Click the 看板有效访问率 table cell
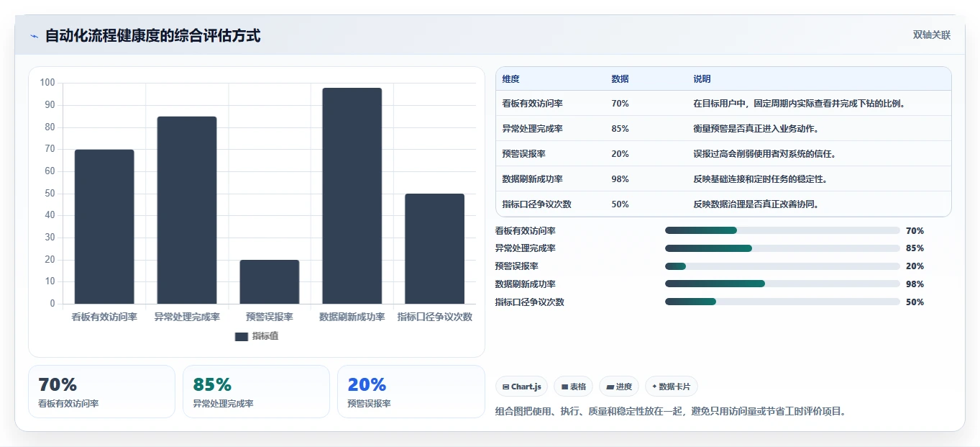The image size is (980, 447). click(x=533, y=104)
